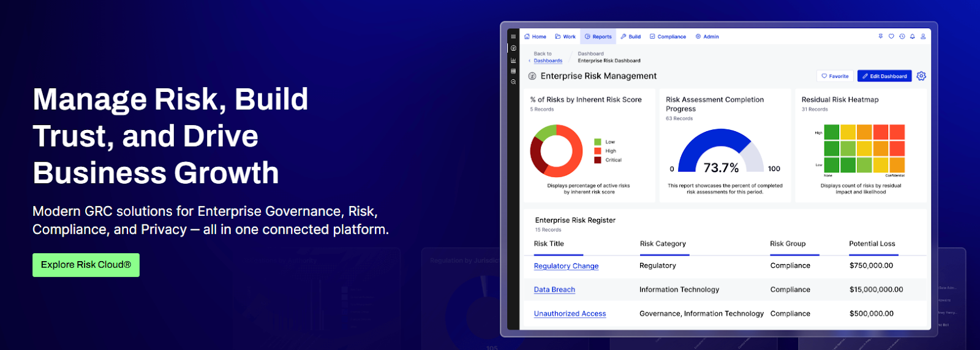Open recent history clock icon
This screenshot has width=980, height=350.
point(902,37)
